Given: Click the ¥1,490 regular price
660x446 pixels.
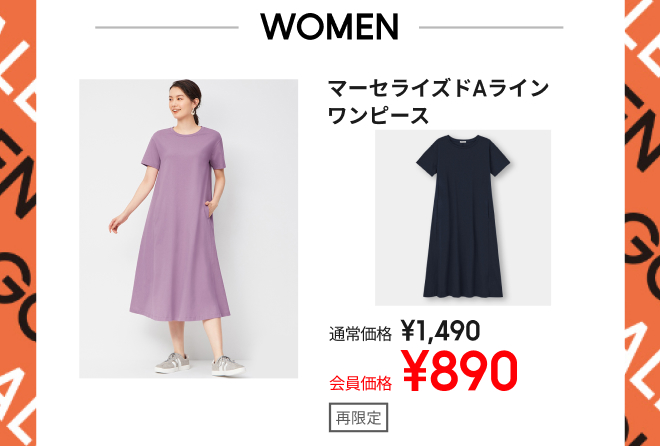Looking at the screenshot, I should pyautogui.click(x=440, y=330).
